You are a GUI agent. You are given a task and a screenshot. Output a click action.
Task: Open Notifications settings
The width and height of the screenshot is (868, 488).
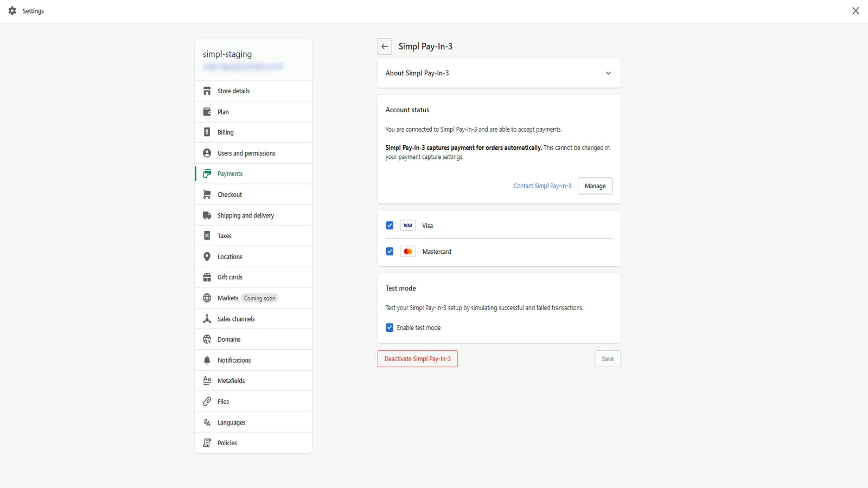pos(253,360)
